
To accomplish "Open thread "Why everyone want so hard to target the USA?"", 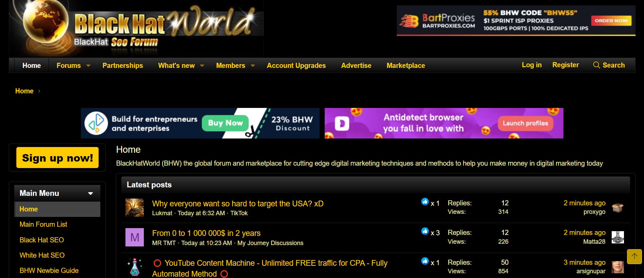I will [x=238, y=204].
